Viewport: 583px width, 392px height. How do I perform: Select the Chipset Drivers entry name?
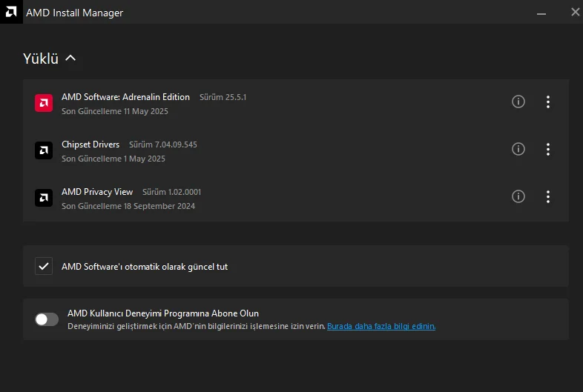tap(90, 144)
